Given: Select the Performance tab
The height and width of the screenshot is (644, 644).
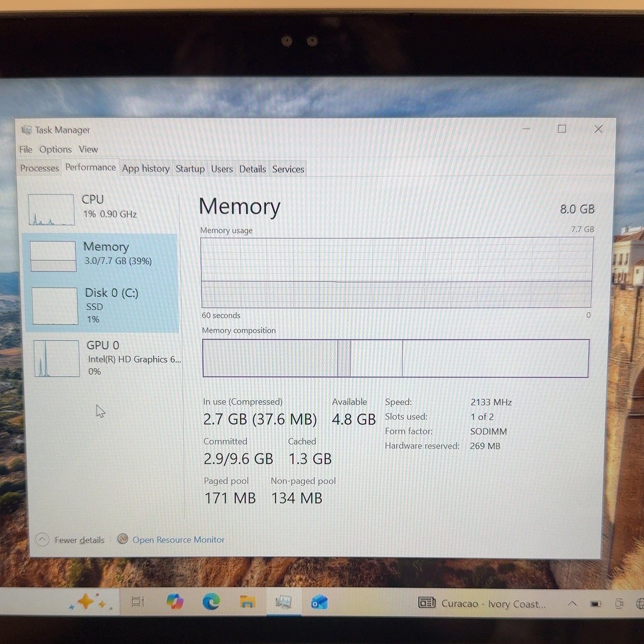Looking at the screenshot, I should pyautogui.click(x=90, y=167).
